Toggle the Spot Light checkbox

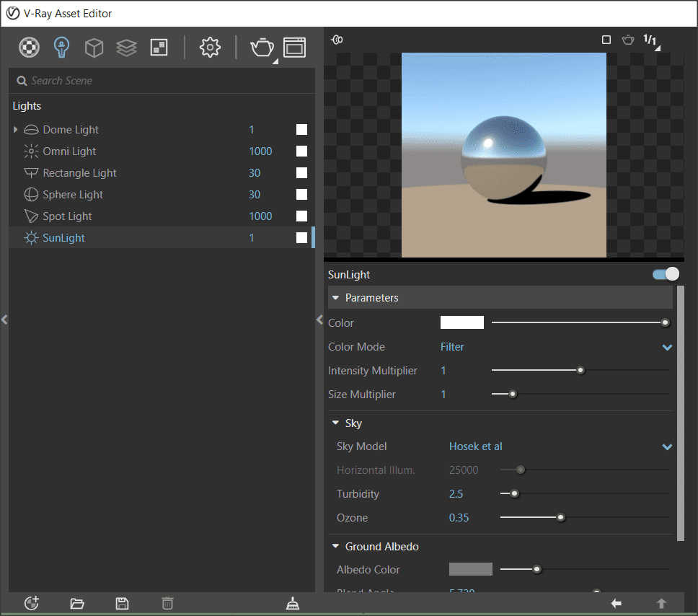[x=301, y=216]
